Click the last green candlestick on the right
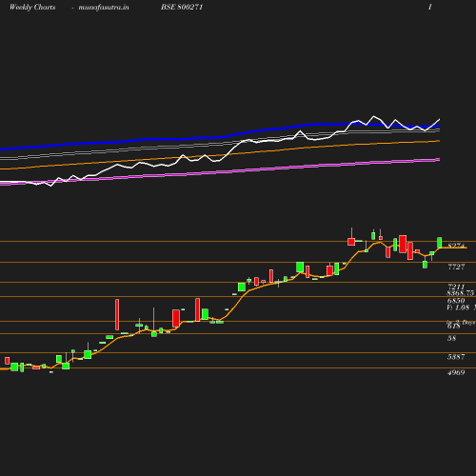 coord(440,243)
